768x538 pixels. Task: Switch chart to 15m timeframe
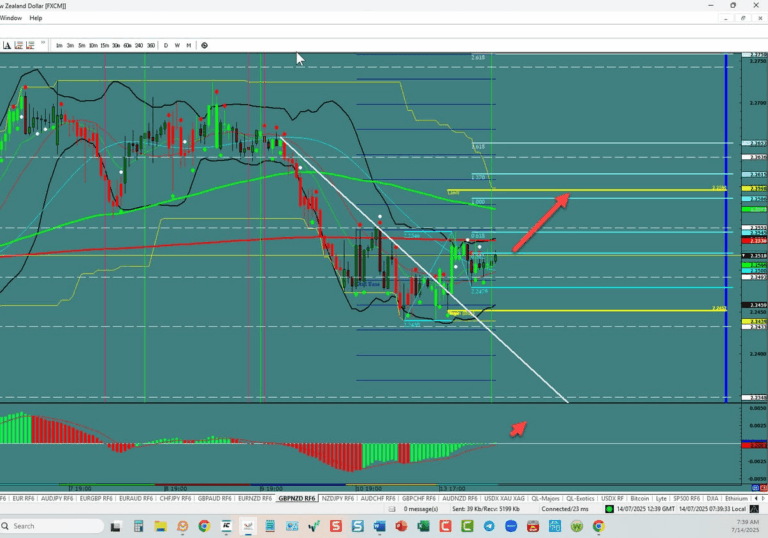(x=105, y=46)
